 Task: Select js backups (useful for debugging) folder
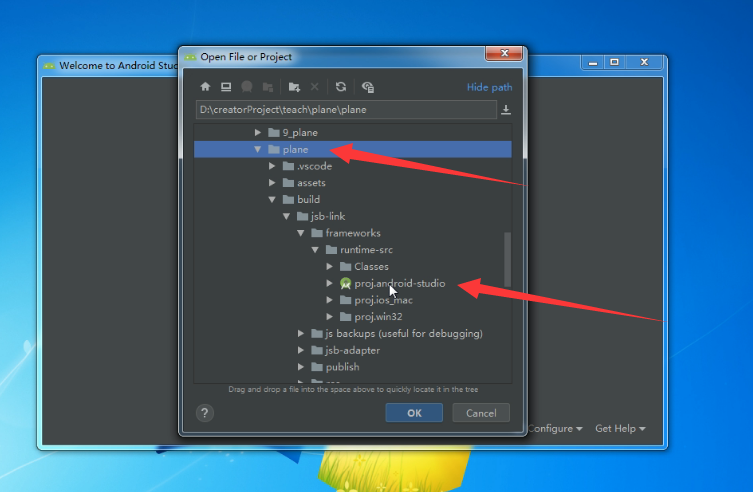[x=404, y=334]
